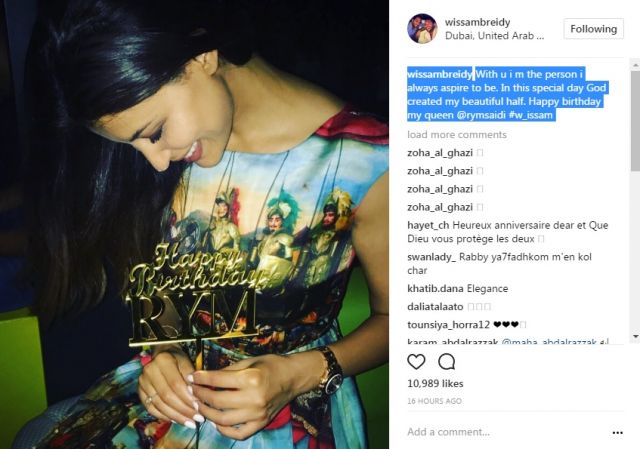Viewport: 640px width, 449px height.
Task: Click the birthday photo of the woman
Action: [194, 224]
